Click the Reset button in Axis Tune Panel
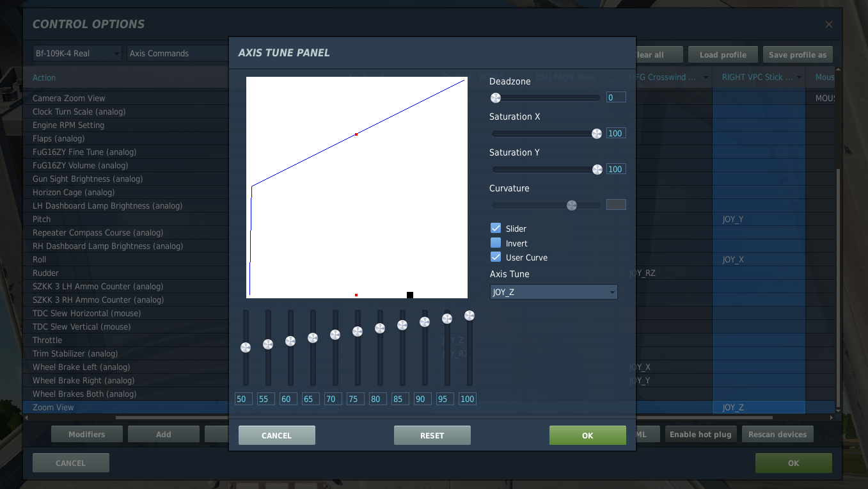868x489 pixels. 432,435
